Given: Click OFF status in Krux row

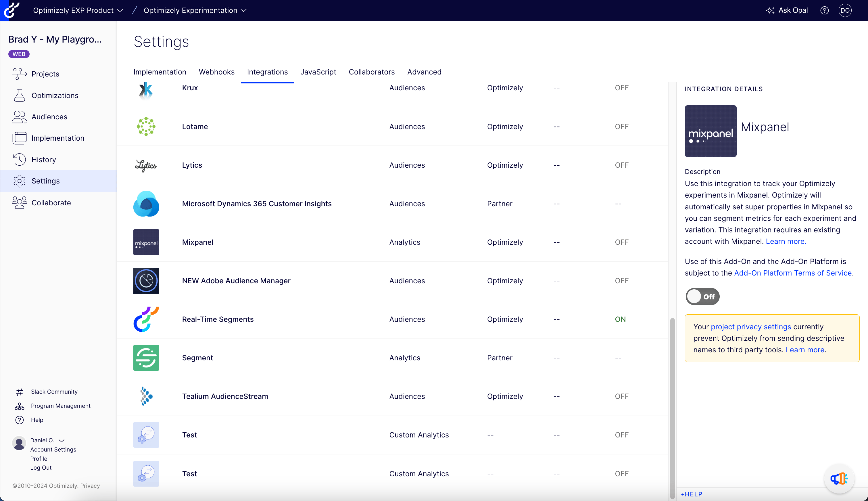Looking at the screenshot, I should coord(621,88).
